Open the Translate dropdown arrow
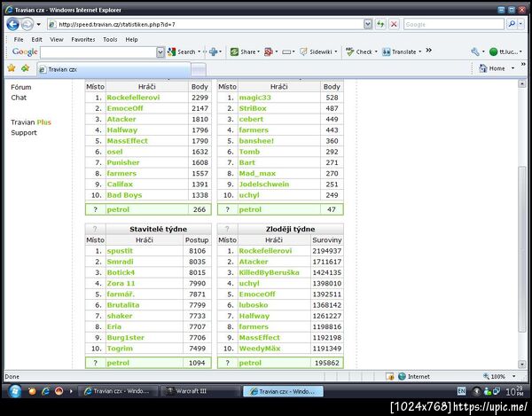The width and height of the screenshot is (532, 416). pos(420,52)
